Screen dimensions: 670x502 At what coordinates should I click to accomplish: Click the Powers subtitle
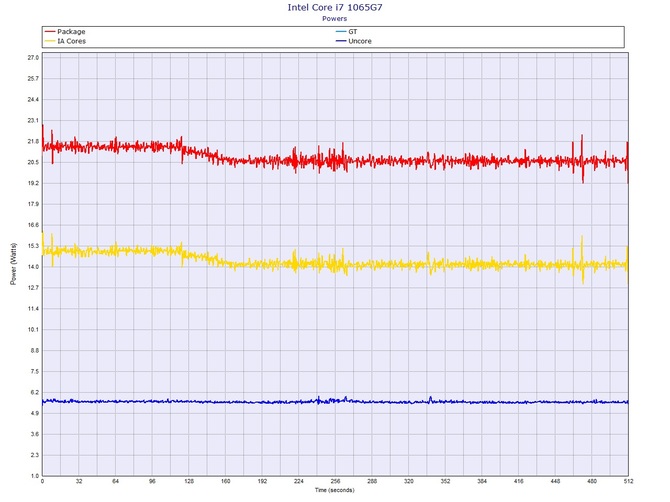pyautogui.click(x=335, y=18)
